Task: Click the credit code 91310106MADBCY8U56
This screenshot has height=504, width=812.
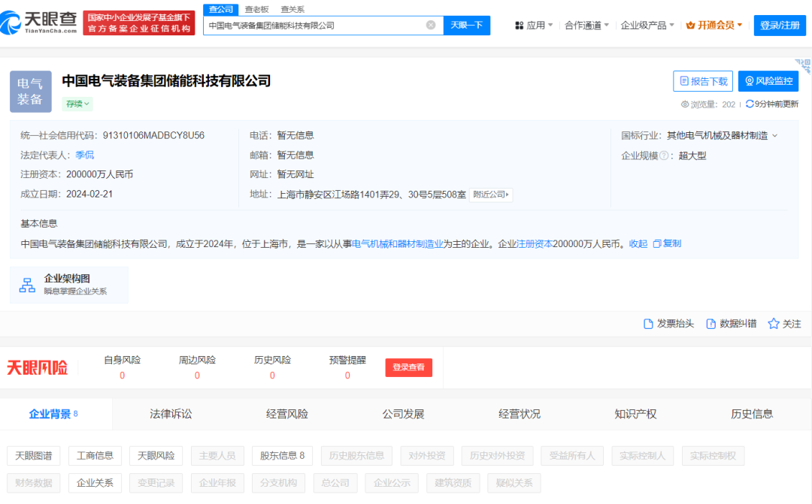Action: [x=154, y=135]
